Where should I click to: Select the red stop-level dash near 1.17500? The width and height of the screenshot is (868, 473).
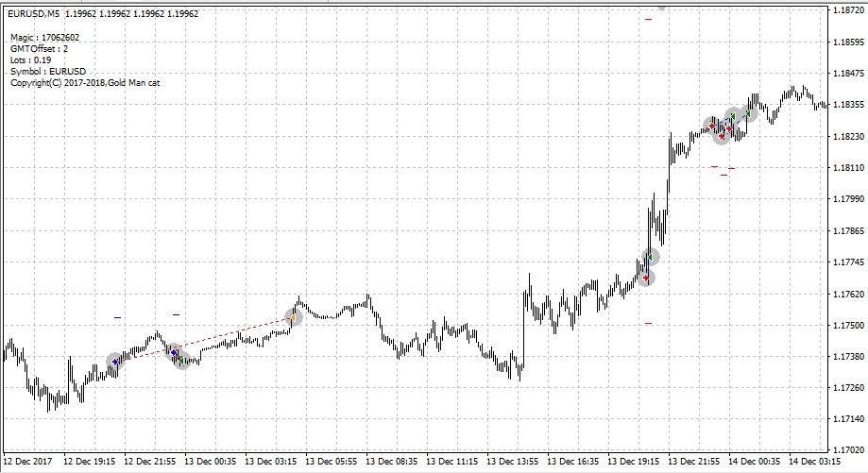point(648,323)
